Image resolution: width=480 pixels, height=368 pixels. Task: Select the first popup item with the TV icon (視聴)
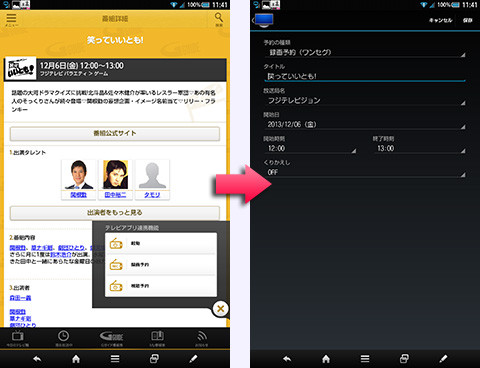pos(161,243)
